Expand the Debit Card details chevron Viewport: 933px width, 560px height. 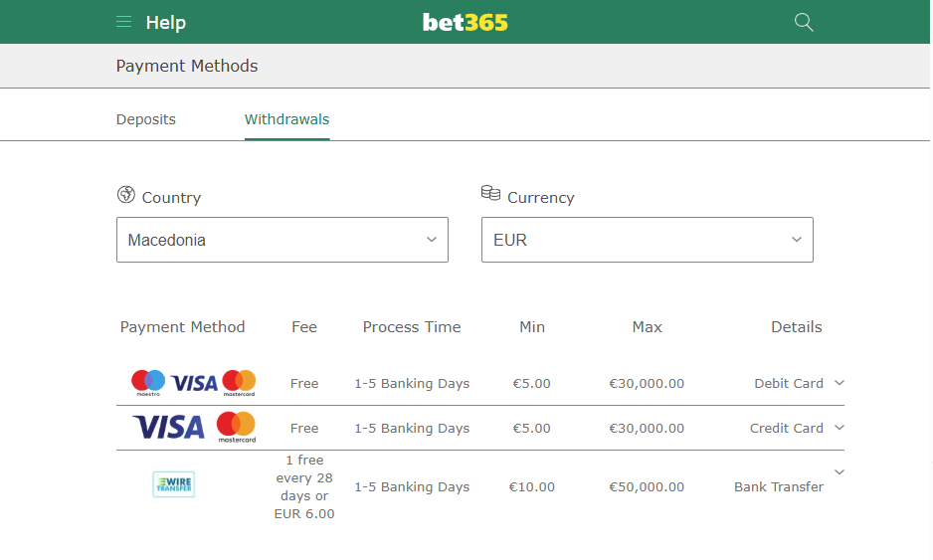point(840,383)
